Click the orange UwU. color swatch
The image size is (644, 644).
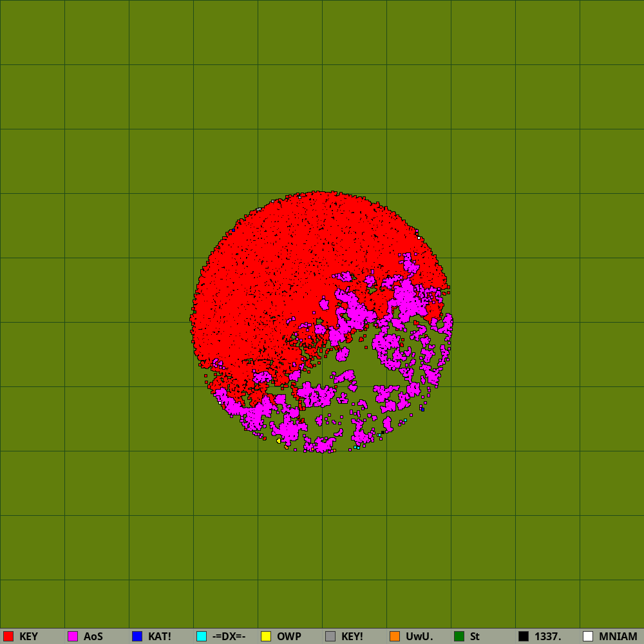pyautogui.click(x=395, y=636)
